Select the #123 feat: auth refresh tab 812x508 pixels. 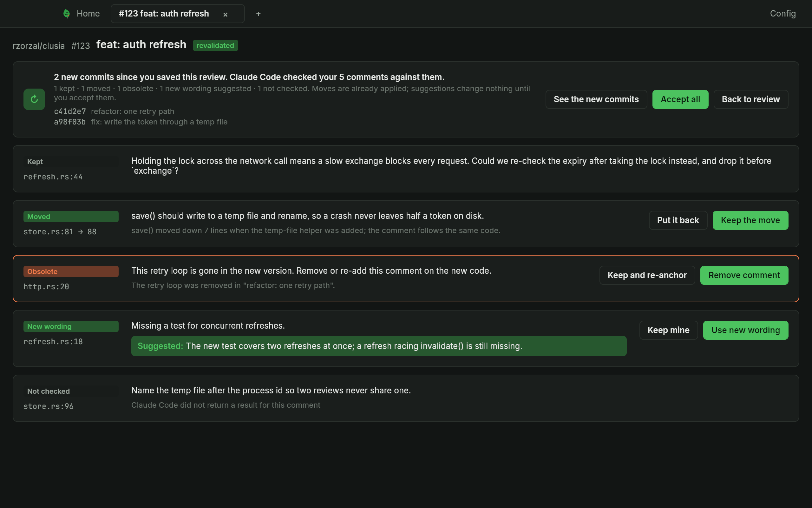coord(178,13)
